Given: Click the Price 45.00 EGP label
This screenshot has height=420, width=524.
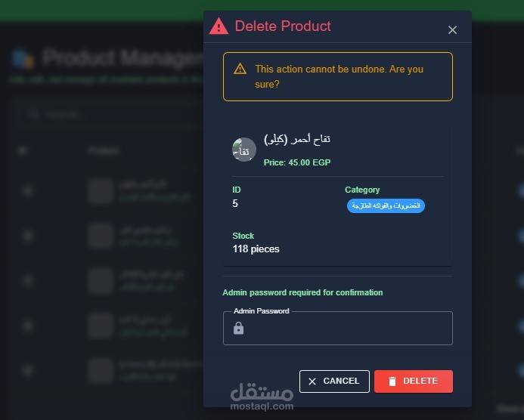Looking at the screenshot, I should (297, 162).
